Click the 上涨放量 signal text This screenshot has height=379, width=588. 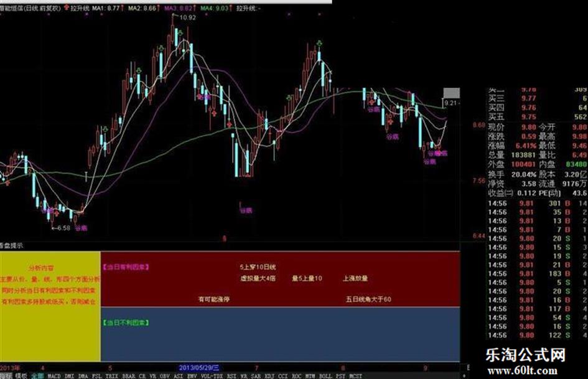[x=355, y=278]
